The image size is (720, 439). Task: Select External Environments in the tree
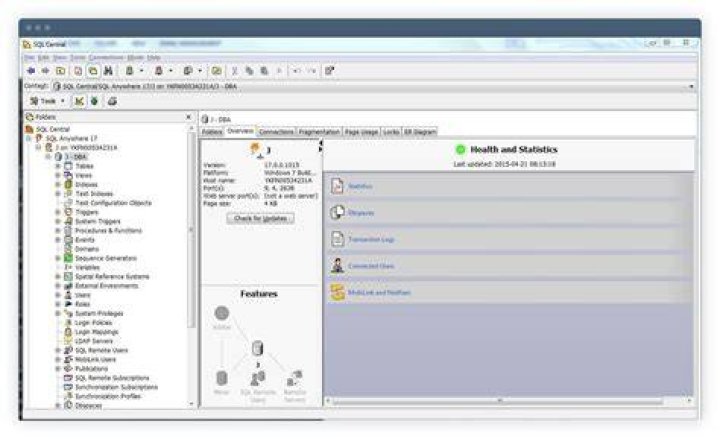(107, 286)
